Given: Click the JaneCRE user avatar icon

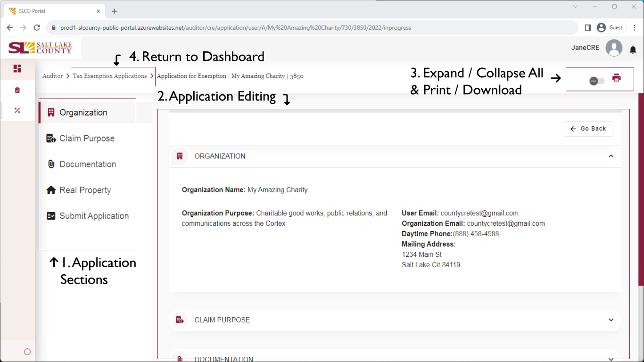Looking at the screenshot, I should pos(614,48).
